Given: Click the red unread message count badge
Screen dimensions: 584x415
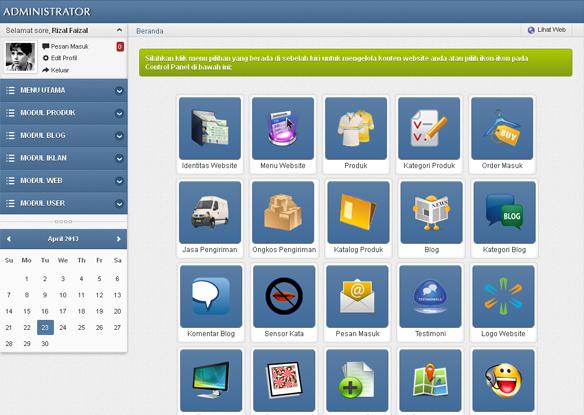Looking at the screenshot, I should tap(120, 47).
